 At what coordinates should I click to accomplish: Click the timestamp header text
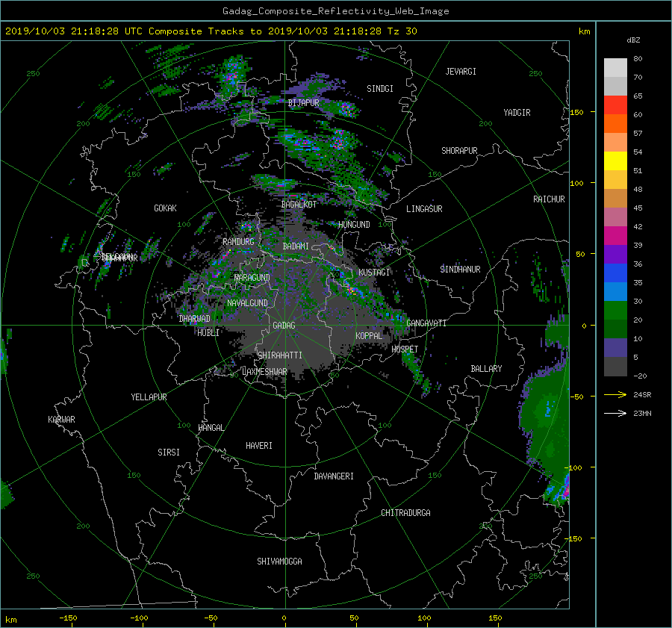click(x=211, y=31)
